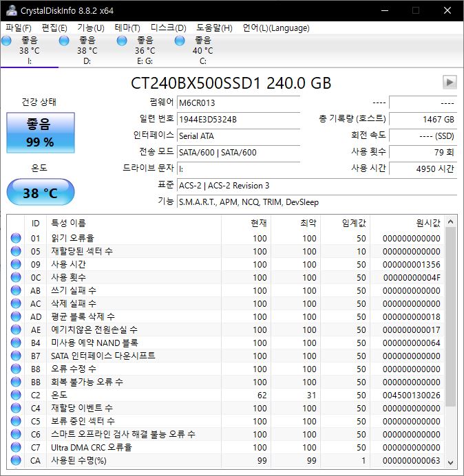Click status orb for ID C6 row

point(16,434)
